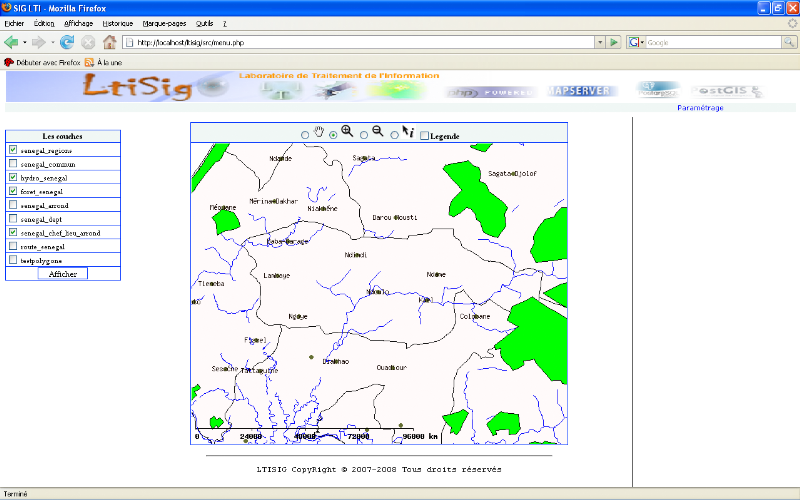
Task: Click the identify info pointer icon
Action: [408, 132]
